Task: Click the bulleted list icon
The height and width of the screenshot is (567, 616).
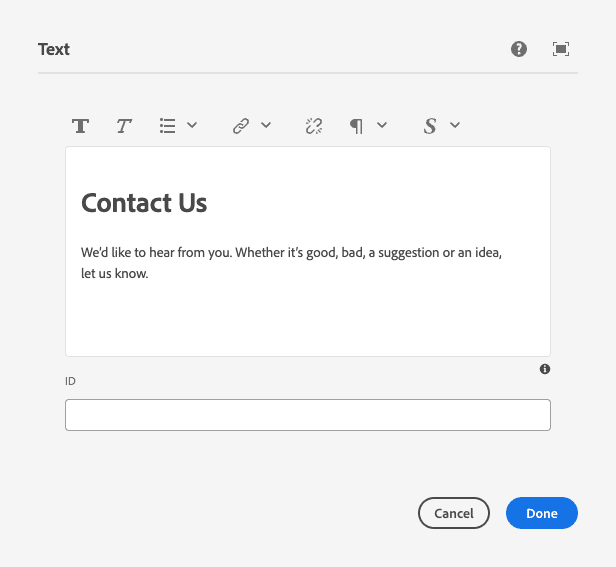Action: point(168,126)
